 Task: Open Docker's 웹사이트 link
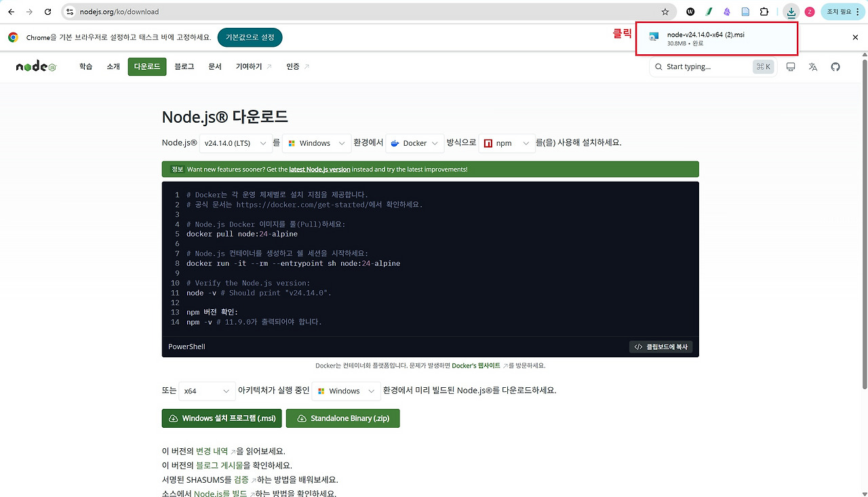pos(480,365)
